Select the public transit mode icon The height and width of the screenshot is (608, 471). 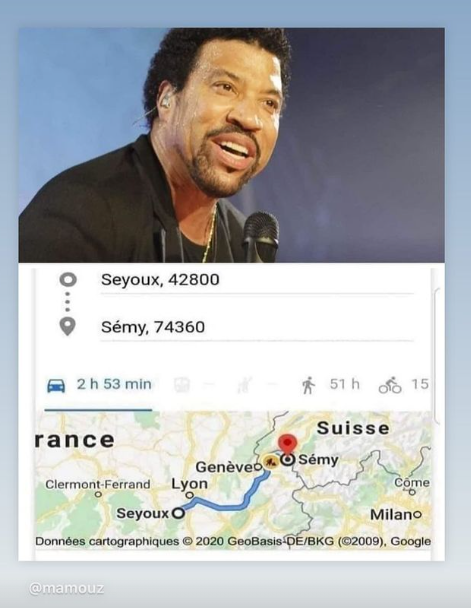pyautogui.click(x=182, y=385)
